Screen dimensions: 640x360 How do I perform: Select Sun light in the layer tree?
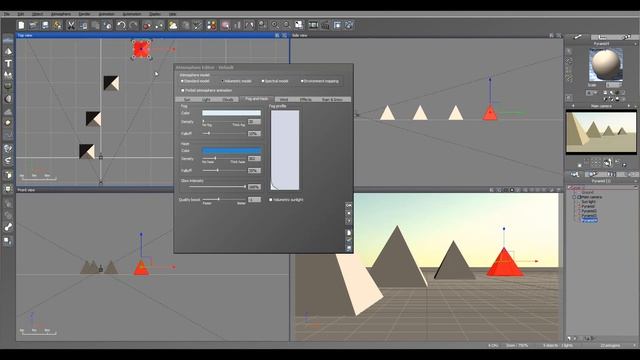coord(588,202)
